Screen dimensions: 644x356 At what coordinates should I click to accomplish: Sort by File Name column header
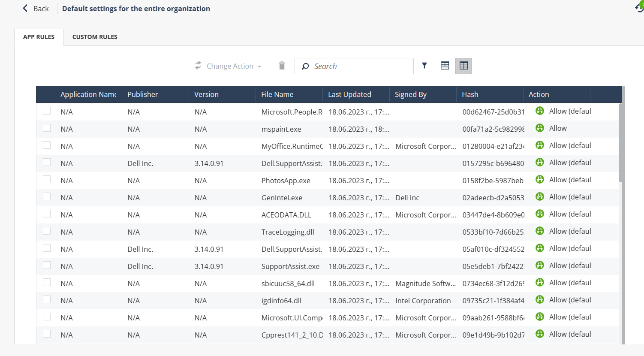277,94
